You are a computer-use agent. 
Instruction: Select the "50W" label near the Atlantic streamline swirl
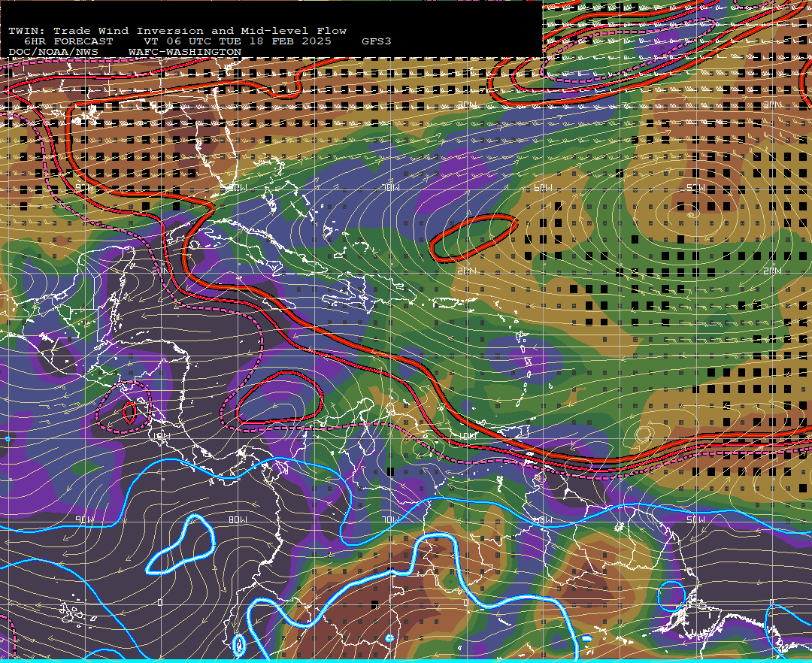[695, 187]
